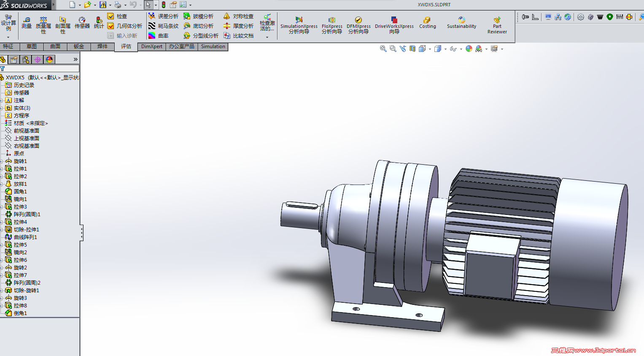Open DimXpertManager tab icon
Viewport: 644px width, 356px height.
[x=38, y=60]
